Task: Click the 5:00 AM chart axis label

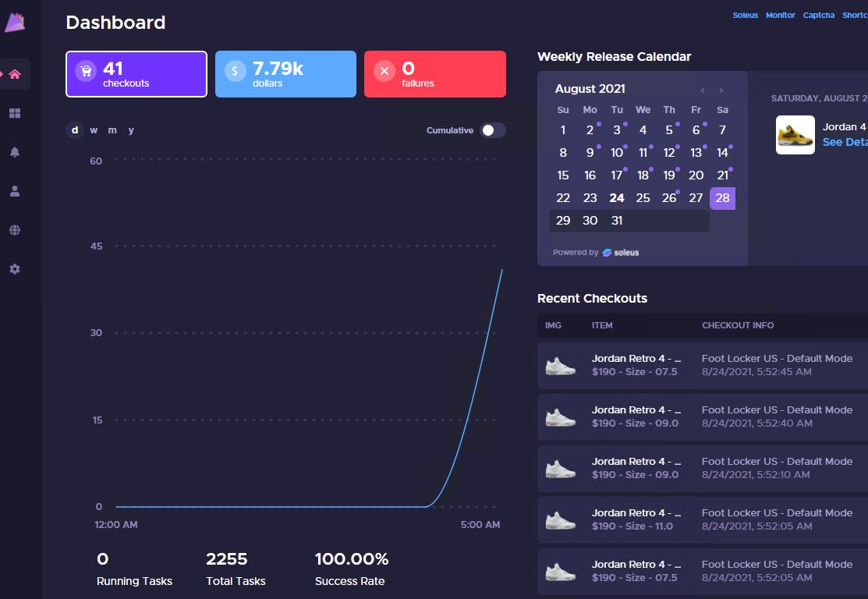Action: (480, 524)
